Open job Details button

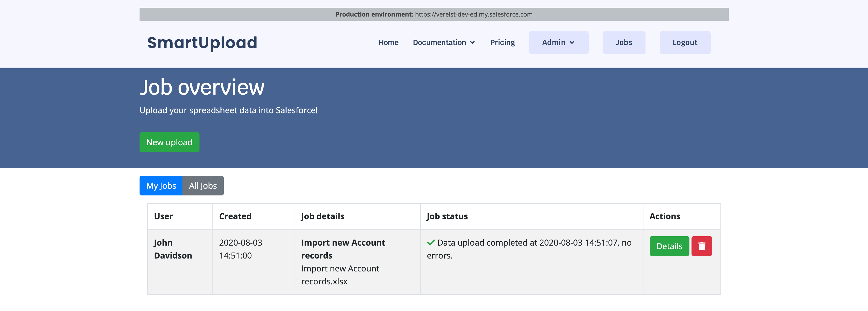point(669,246)
